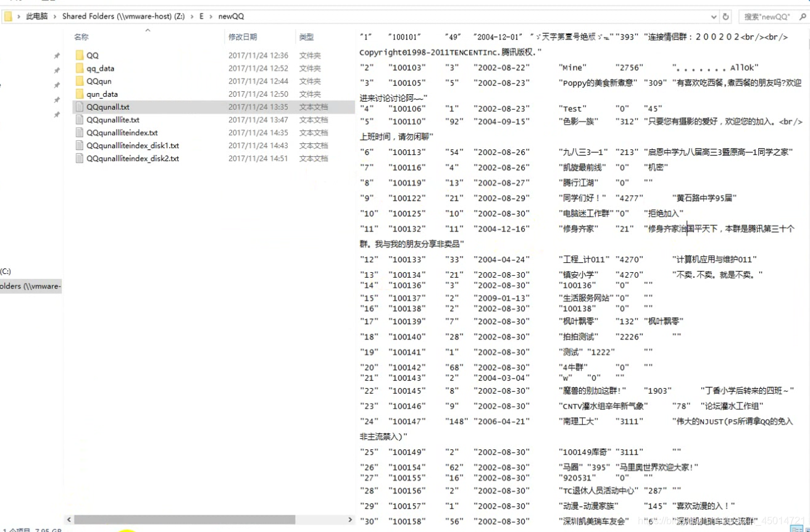
Task: Click the QQqunallliteindex.txt file icon
Action: (79, 133)
